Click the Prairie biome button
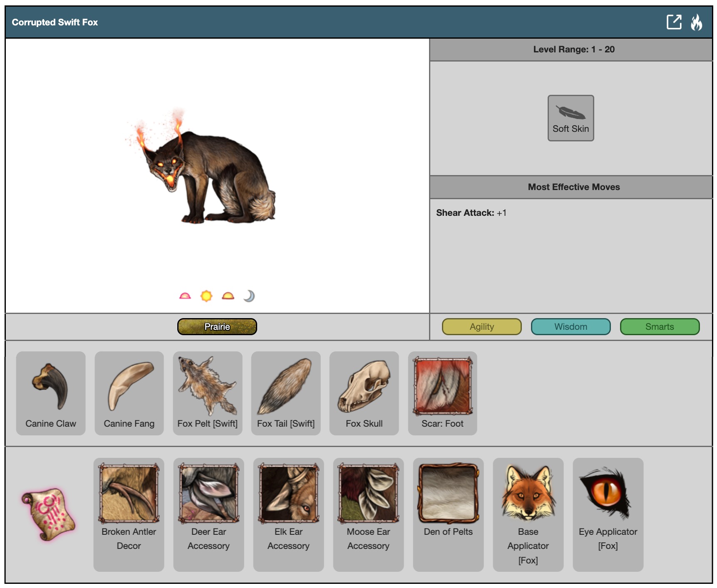717x588 pixels. tap(217, 327)
